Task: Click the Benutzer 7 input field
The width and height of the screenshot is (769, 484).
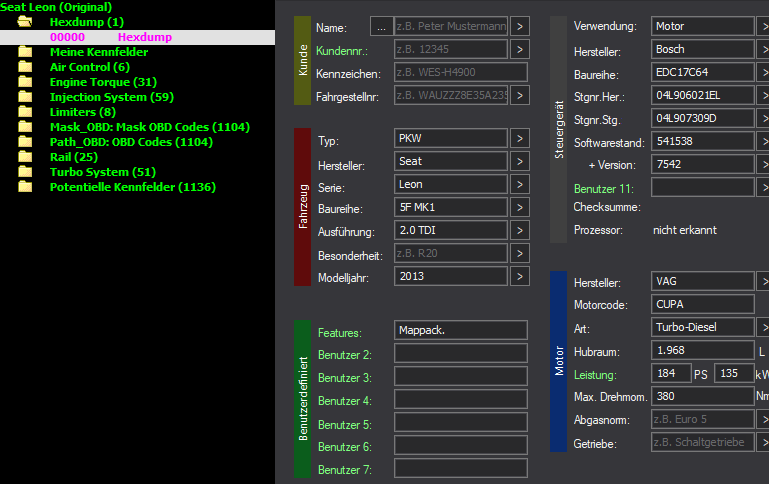Action: 461,468
